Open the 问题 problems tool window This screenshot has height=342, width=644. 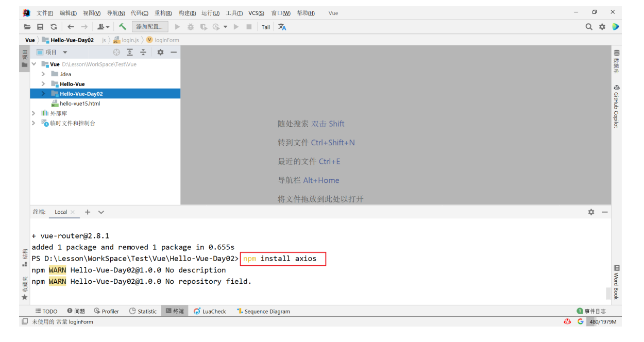[x=76, y=311]
